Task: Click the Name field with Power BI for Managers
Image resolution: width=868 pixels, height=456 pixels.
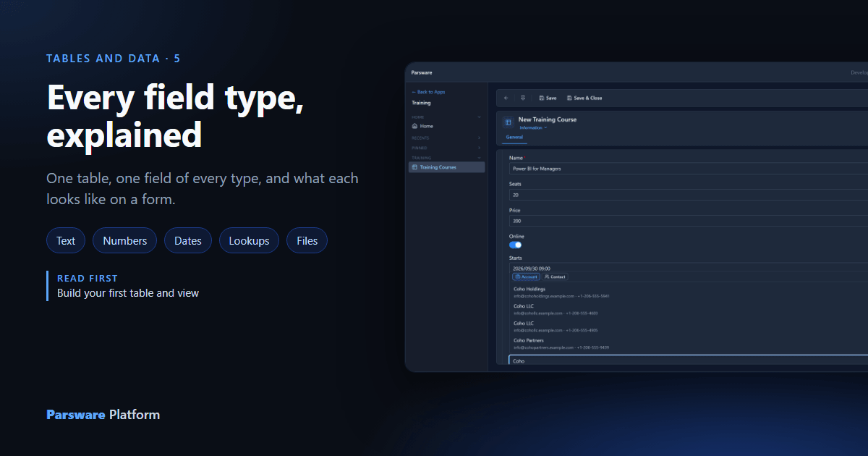Action: click(x=688, y=169)
